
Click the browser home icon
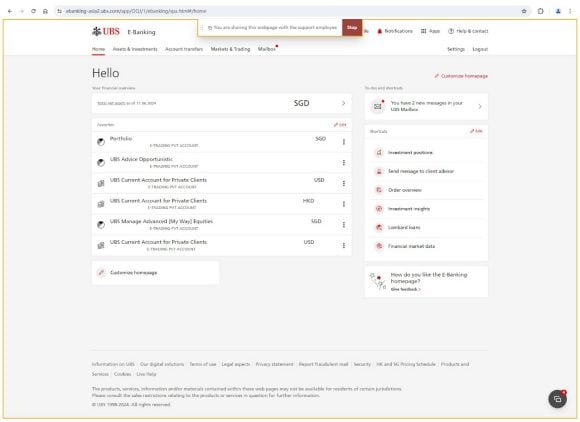[x=45, y=11]
